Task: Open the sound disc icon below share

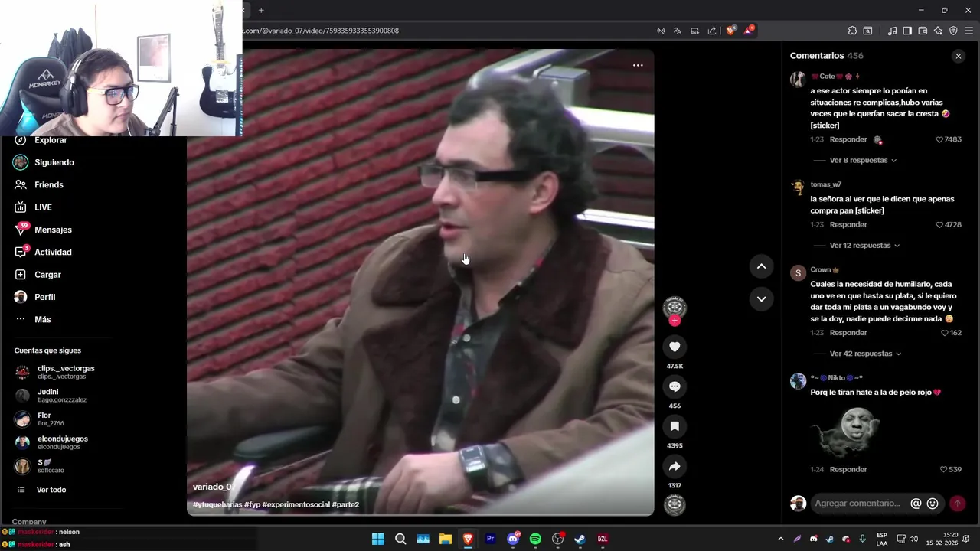Action: [x=675, y=504]
